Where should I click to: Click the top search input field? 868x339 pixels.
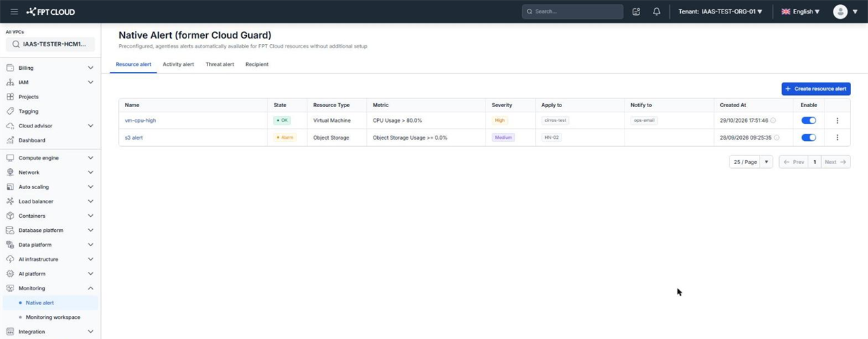point(572,12)
